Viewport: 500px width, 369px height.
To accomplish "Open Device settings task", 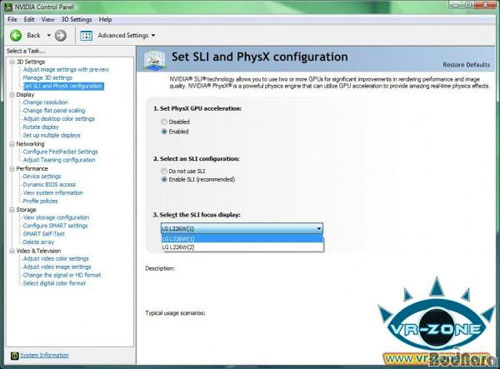I will pyautogui.click(x=42, y=176).
